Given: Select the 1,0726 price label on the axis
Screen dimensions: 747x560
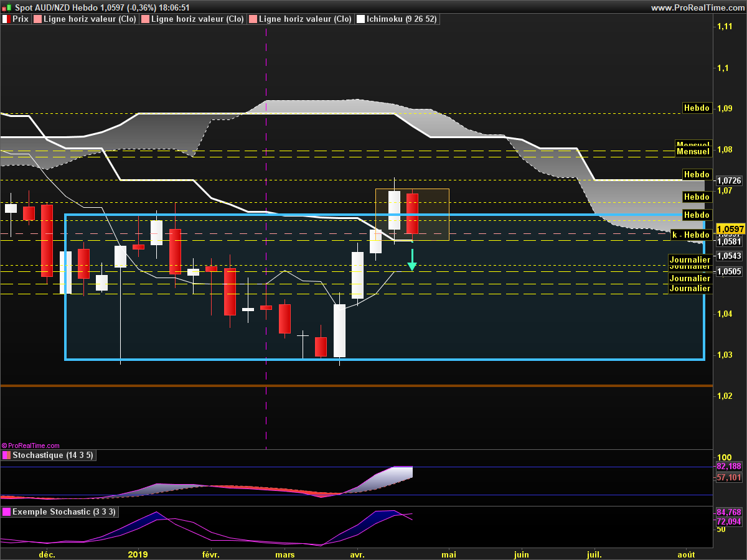Looking at the screenshot, I should tap(729, 180).
